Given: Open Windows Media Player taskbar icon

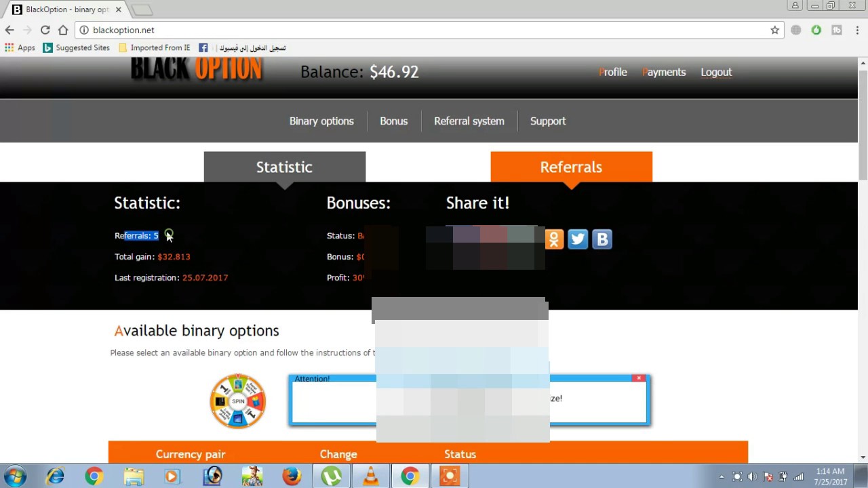Looking at the screenshot, I should click(172, 476).
